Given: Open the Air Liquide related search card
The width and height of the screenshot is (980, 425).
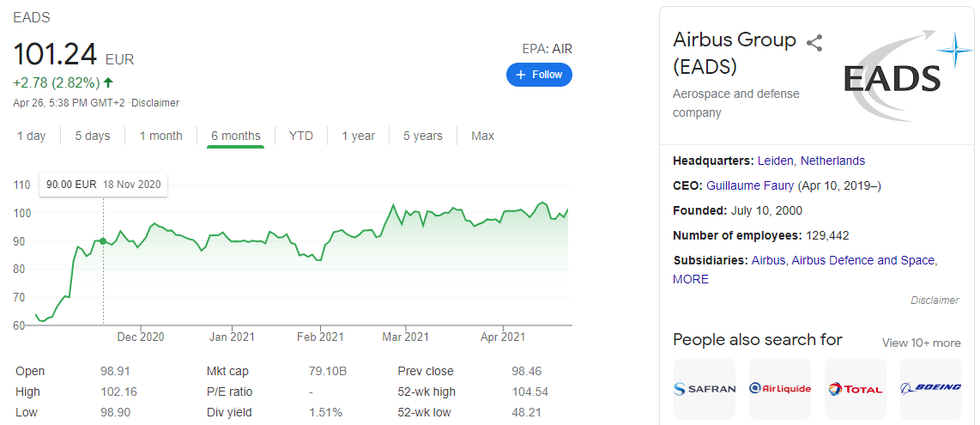Looking at the screenshot, I should pos(780,388).
